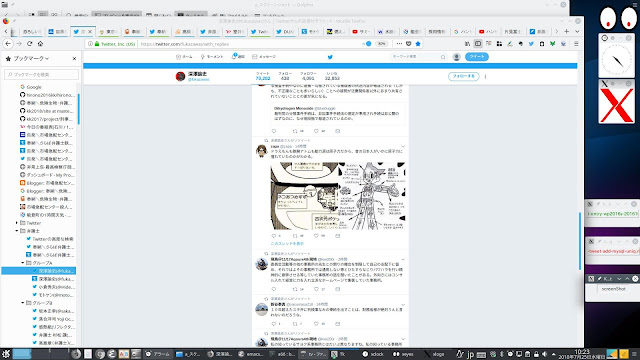Viewport: 640px width, 360px height.
Task: Open the KDE application launcher
Action: coord(6,354)
